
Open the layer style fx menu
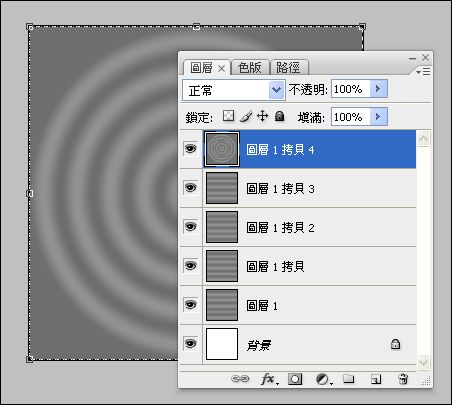coord(269,379)
